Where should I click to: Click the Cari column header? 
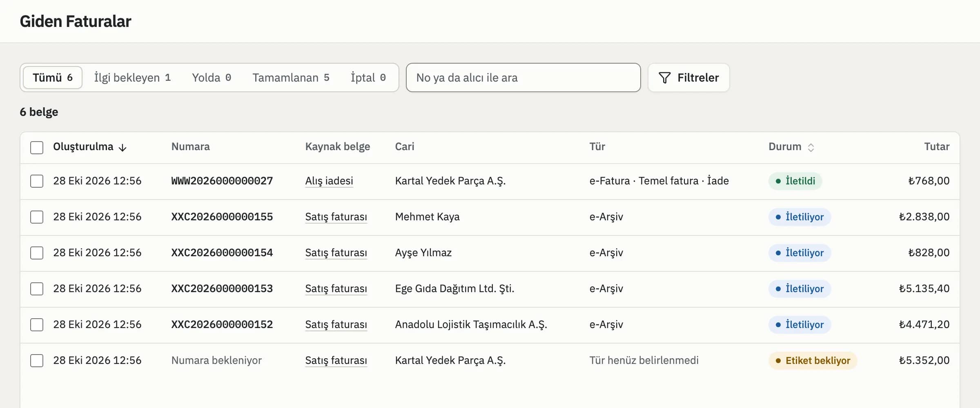click(x=405, y=146)
